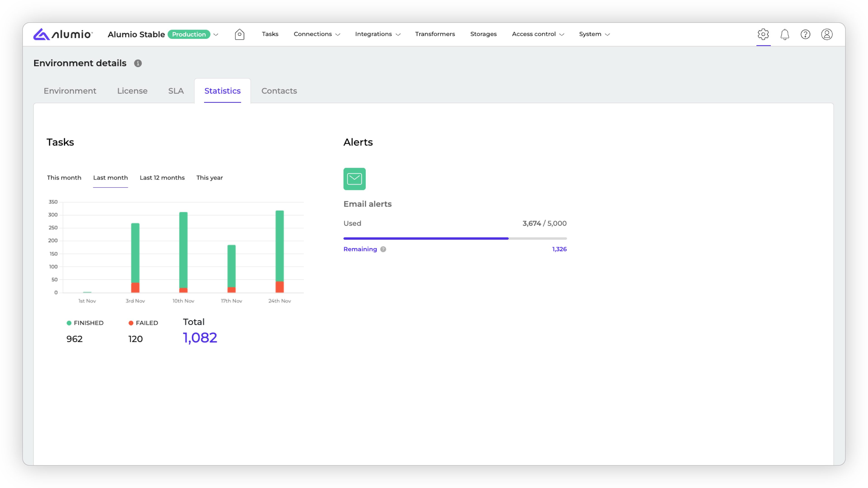Expand the Integrations dropdown menu
This screenshot has height=488, width=868.
pyautogui.click(x=377, y=34)
